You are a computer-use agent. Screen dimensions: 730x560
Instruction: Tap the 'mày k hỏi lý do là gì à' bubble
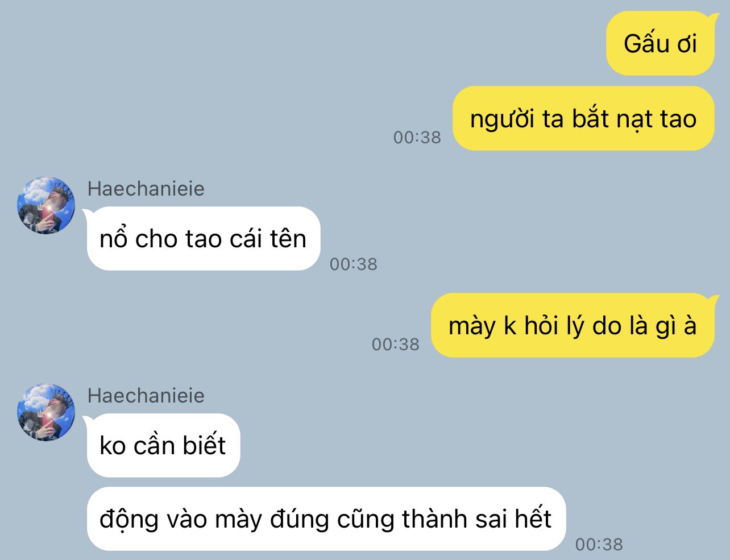coord(573,326)
